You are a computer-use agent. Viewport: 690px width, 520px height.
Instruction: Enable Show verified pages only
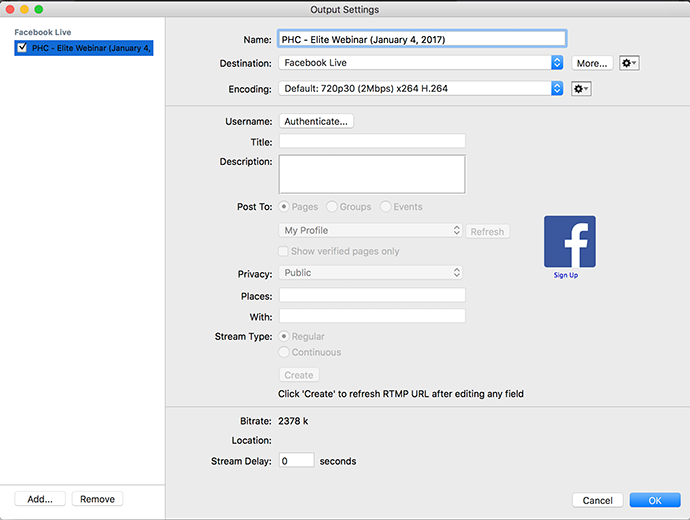tap(283, 251)
